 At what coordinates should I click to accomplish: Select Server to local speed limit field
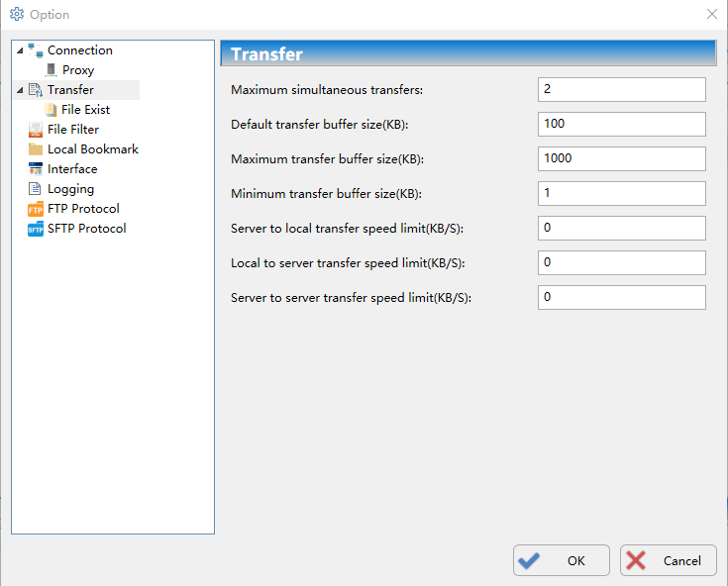[x=621, y=228]
